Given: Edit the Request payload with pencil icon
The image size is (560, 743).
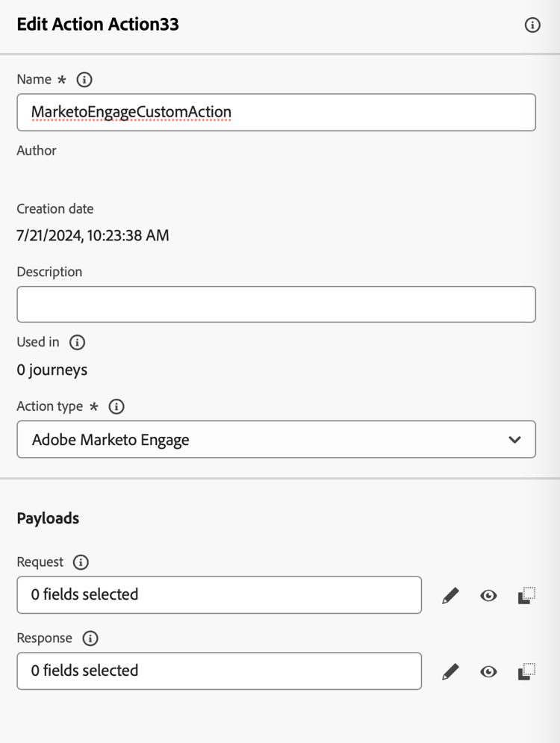Looking at the screenshot, I should click(450, 595).
